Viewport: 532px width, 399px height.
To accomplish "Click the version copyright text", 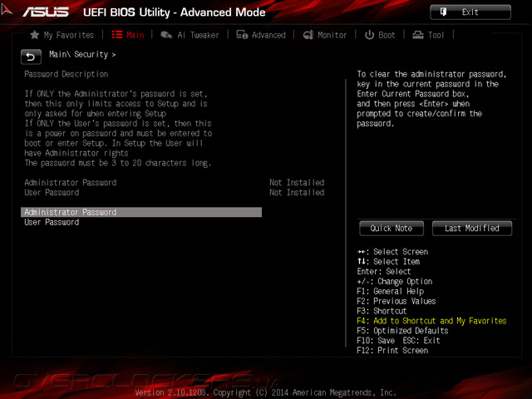I will click(x=266, y=392).
